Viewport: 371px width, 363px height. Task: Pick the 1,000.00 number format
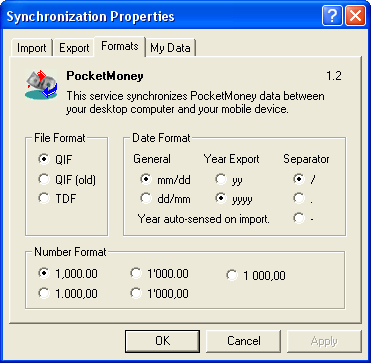pyautogui.click(x=68, y=273)
